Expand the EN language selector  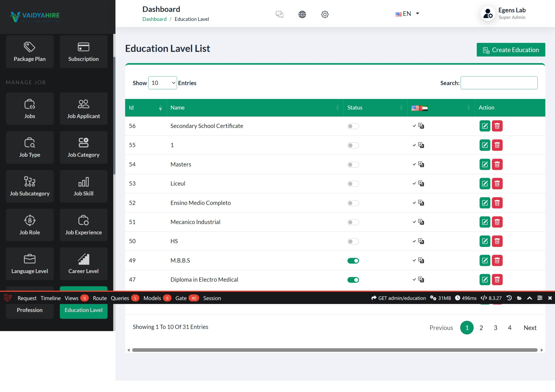click(x=407, y=14)
